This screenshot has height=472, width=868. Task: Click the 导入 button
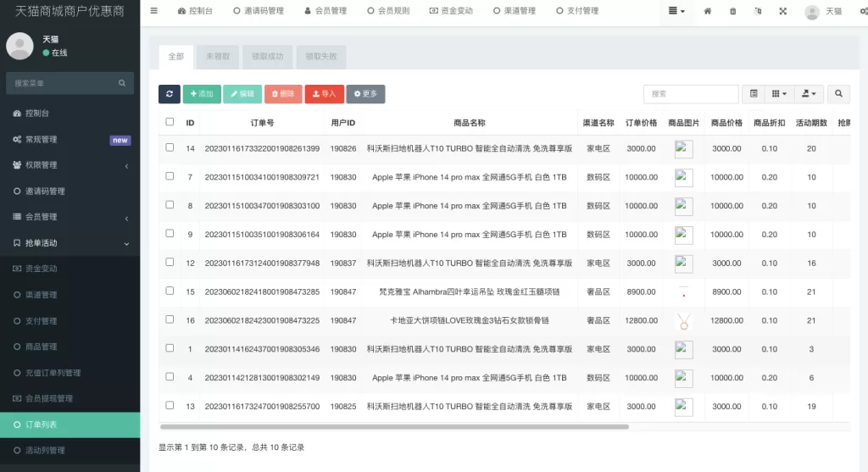click(325, 94)
